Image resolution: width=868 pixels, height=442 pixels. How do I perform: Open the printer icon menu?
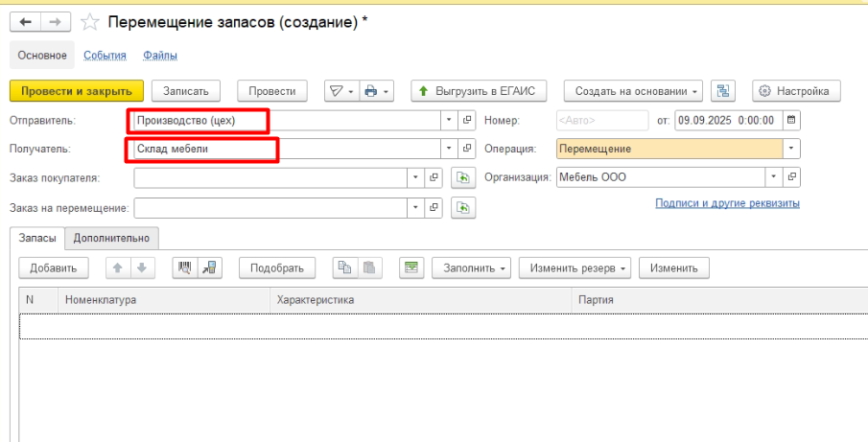click(376, 91)
